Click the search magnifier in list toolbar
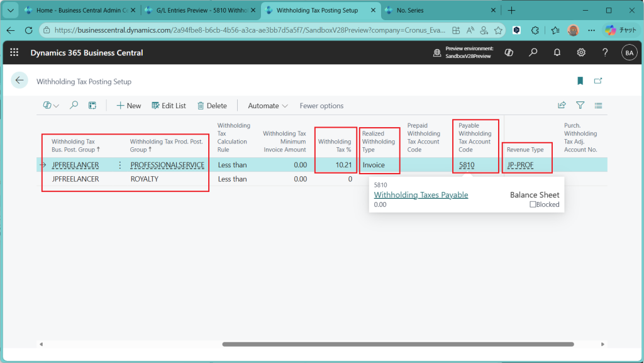 coord(74,106)
